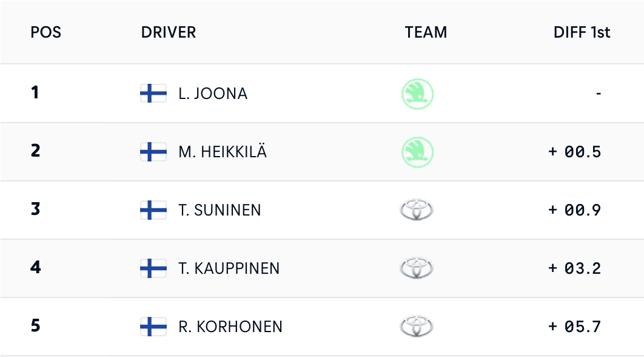
Task: Click the + 05.7 time difference
Action: pos(574,327)
